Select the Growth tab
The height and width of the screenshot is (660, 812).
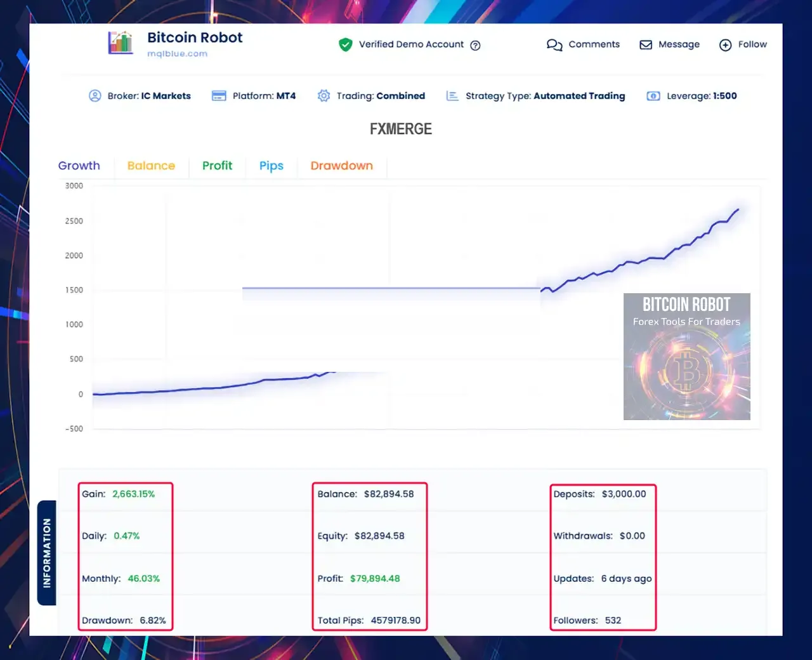(x=79, y=166)
